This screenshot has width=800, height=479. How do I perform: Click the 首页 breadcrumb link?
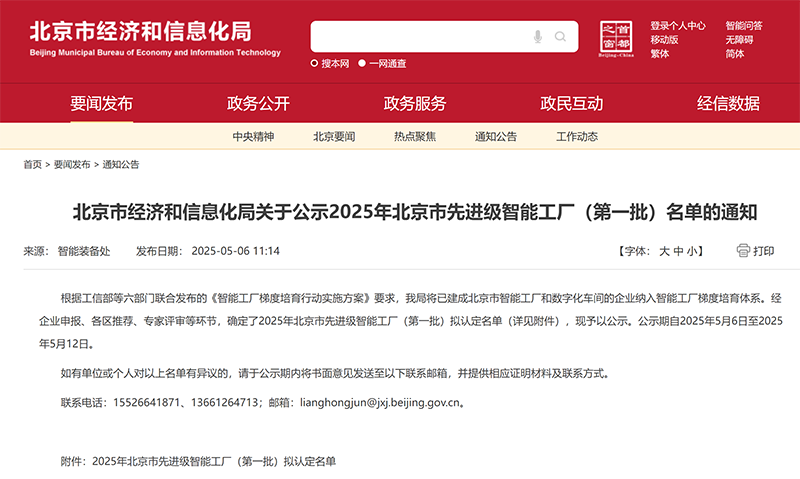coord(32,164)
